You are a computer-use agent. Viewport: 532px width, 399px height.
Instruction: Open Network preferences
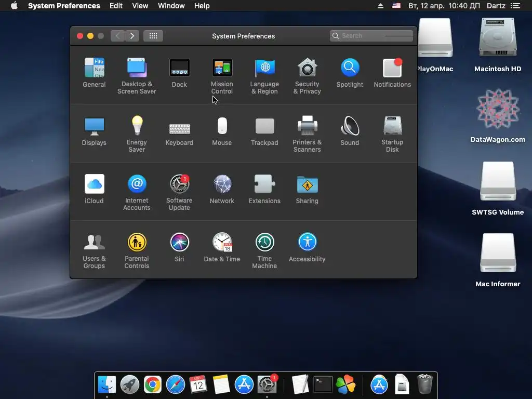(222, 189)
